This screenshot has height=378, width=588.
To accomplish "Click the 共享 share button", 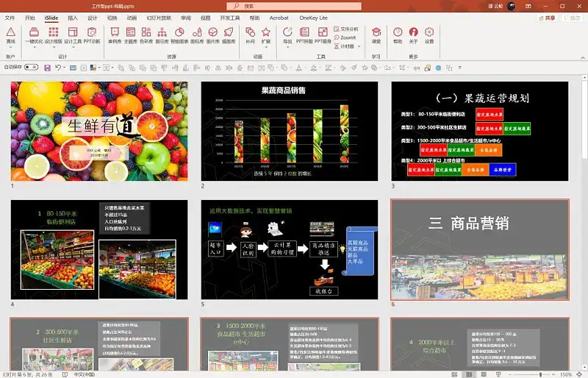I will [x=548, y=18].
